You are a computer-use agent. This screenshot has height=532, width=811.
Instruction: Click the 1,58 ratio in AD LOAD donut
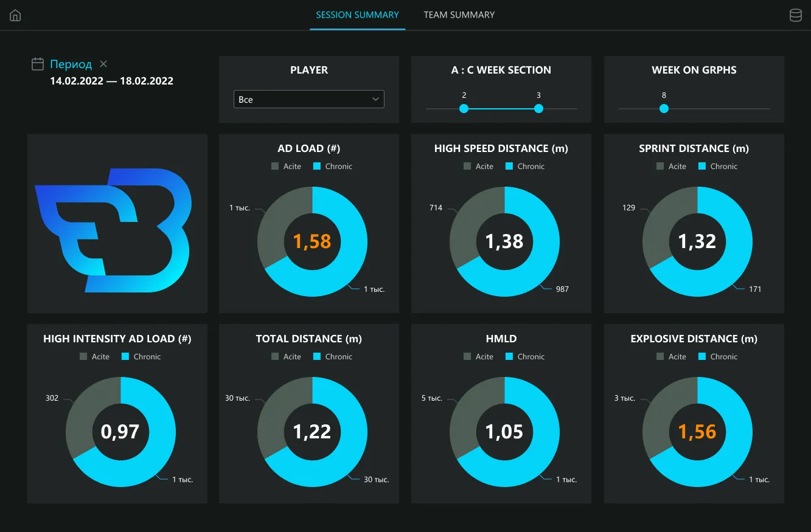pos(312,241)
